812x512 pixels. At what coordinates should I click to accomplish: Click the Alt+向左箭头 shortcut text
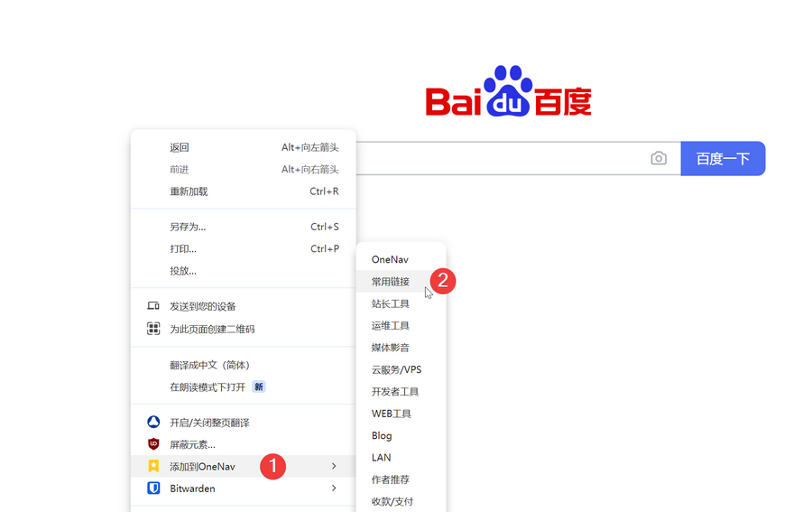coord(309,148)
